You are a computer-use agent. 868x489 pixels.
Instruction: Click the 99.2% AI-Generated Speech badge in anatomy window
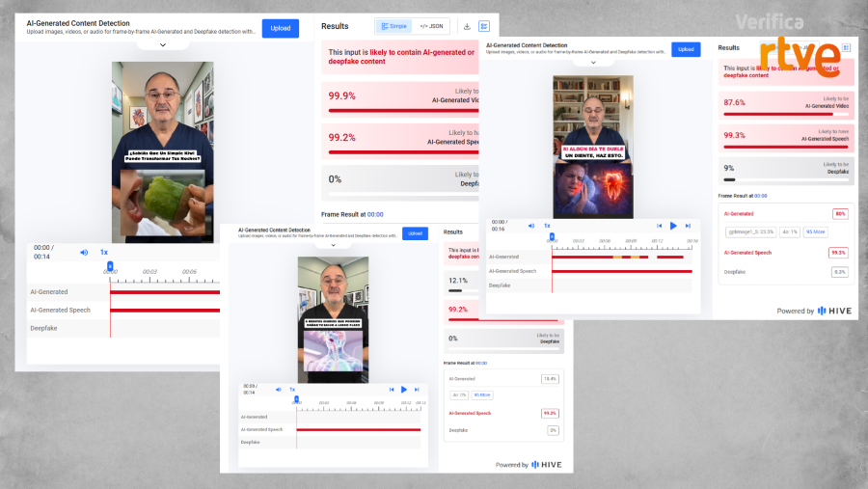coord(550,413)
